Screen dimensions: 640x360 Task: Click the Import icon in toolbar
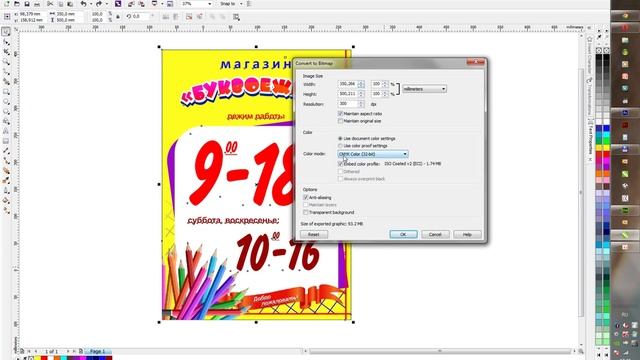[131, 4]
